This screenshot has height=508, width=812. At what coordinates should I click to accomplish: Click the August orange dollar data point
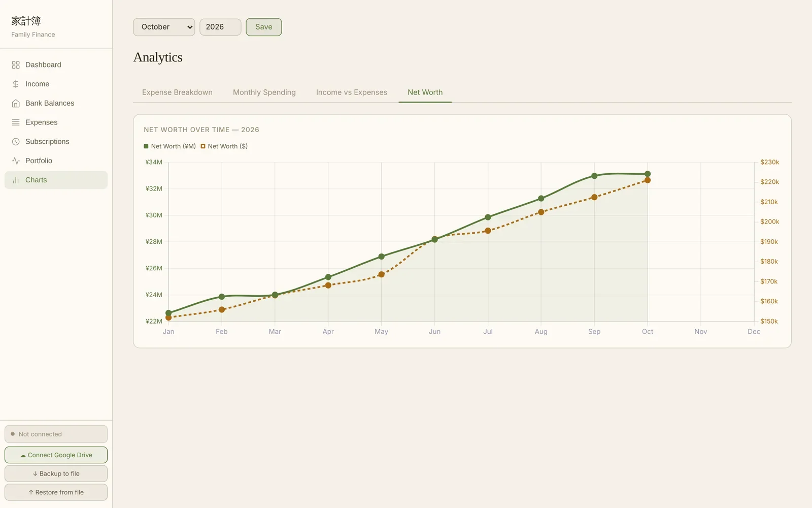click(541, 212)
